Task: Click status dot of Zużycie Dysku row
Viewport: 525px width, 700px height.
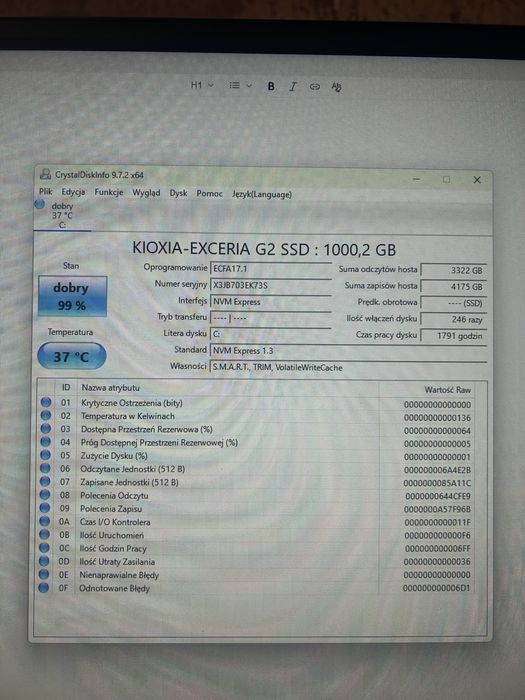Action: click(x=46, y=455)
